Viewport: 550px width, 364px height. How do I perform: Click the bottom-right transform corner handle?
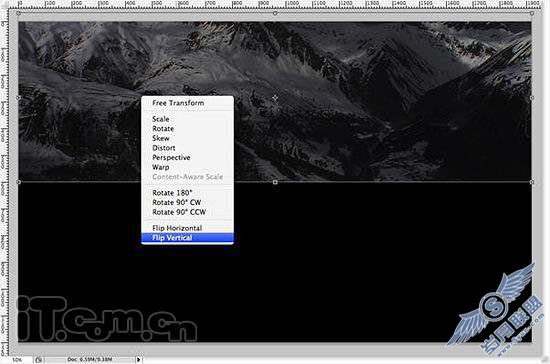(x=532, y=182)
